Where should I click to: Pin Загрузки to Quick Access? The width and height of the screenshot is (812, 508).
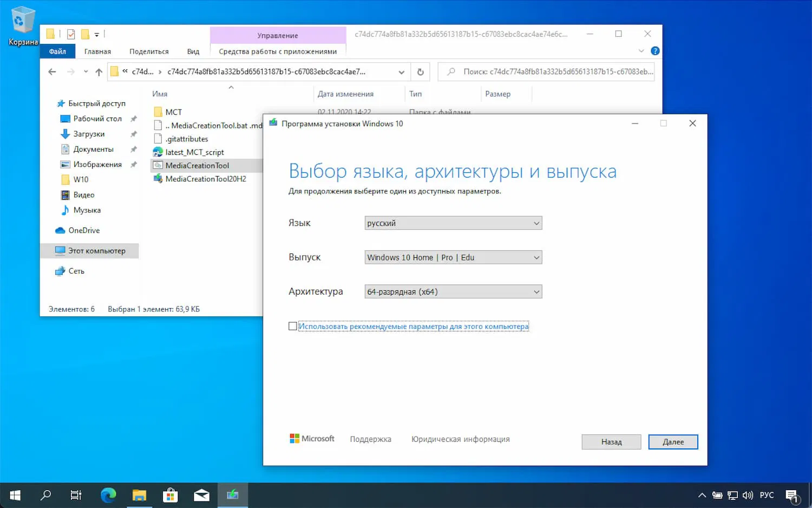(x=133, y=134)
